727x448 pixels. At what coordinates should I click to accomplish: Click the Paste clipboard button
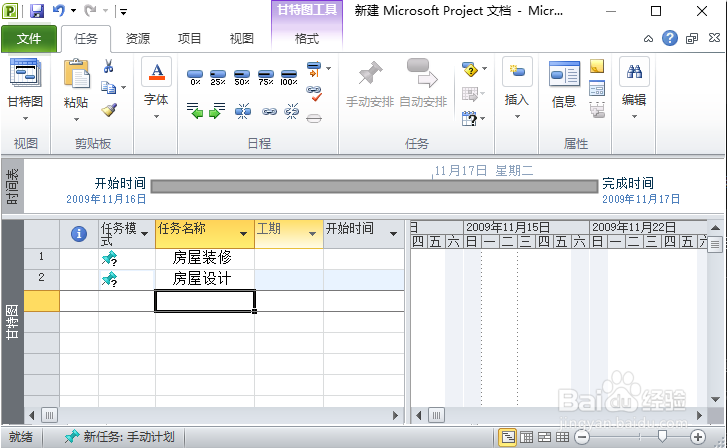point(76,83)
